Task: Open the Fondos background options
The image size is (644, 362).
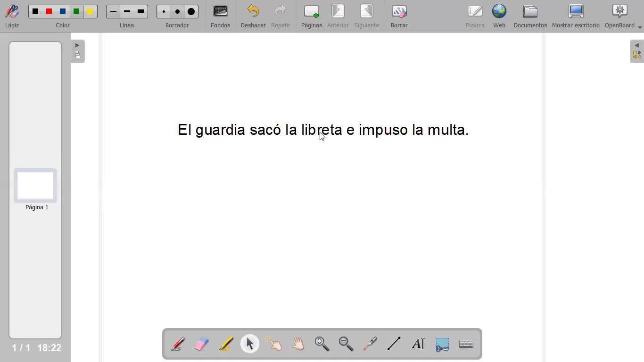Action: point(221,16)
